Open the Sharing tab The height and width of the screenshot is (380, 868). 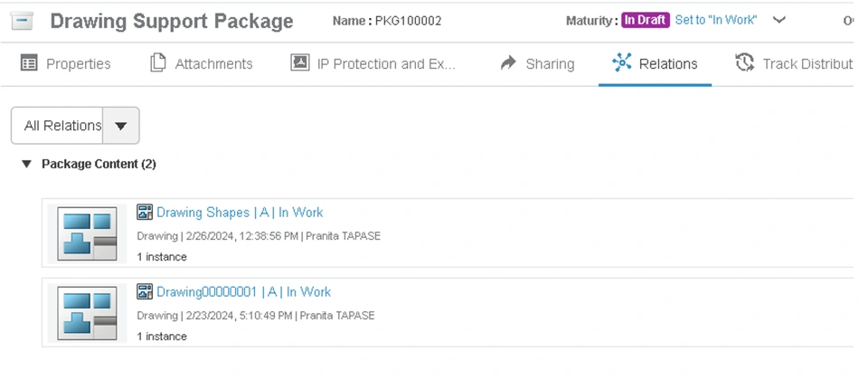(x=550, y=64)
